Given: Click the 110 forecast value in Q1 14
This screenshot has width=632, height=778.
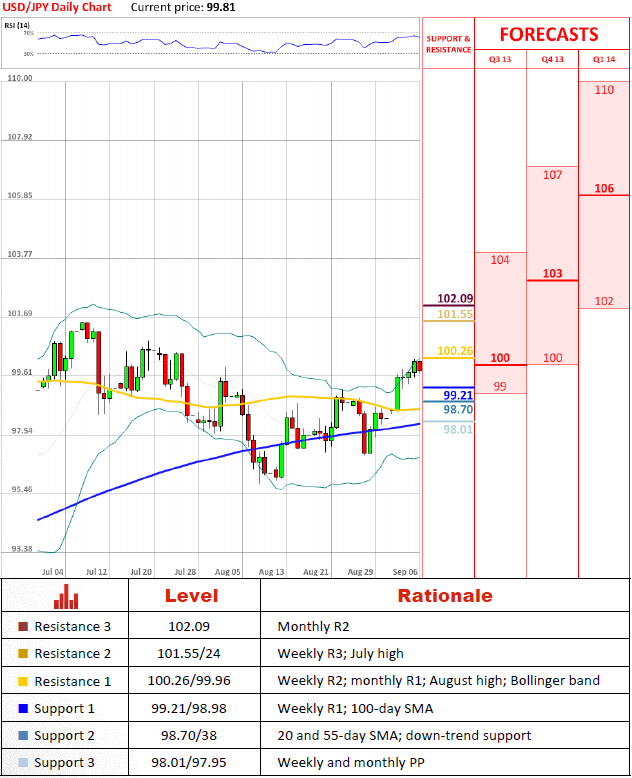Looking at the screenshot, I should coord(604,90).
